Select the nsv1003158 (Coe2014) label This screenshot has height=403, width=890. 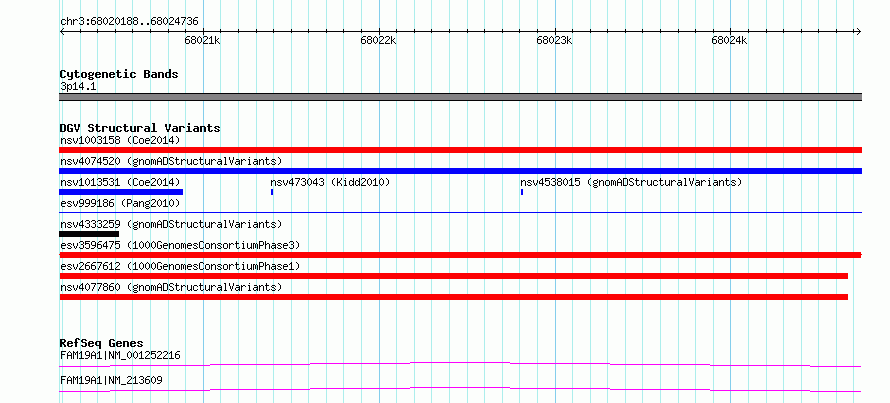pyautogui.click(x=120, y=140)
